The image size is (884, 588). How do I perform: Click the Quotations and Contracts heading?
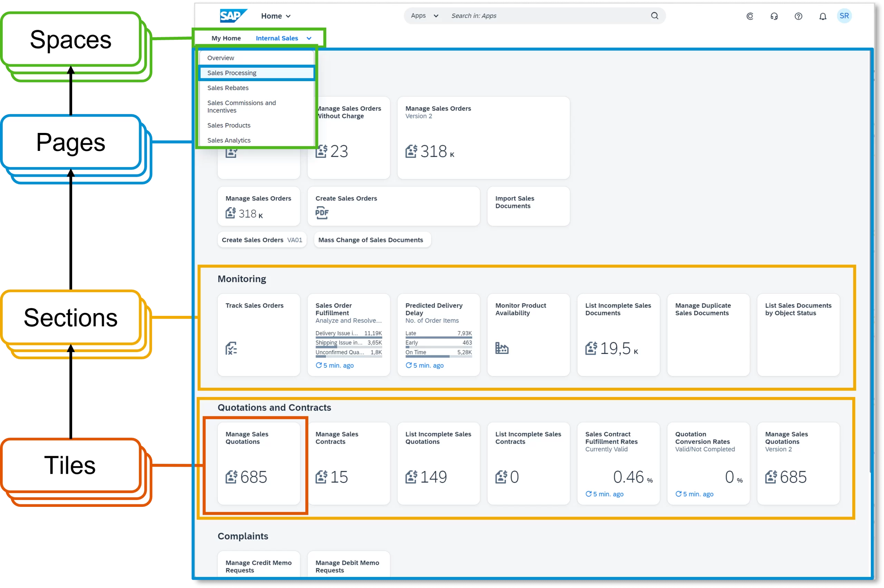point(274,408)
